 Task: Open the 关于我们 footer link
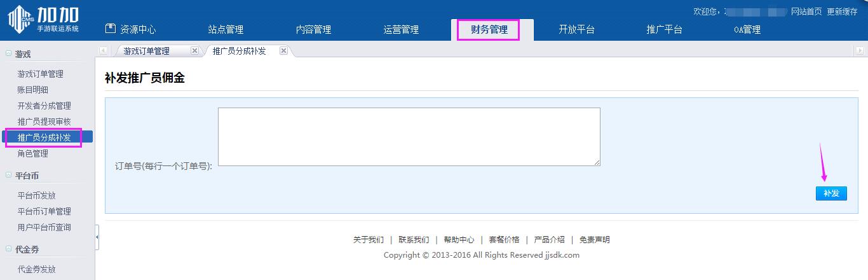[x=369, y=240]
